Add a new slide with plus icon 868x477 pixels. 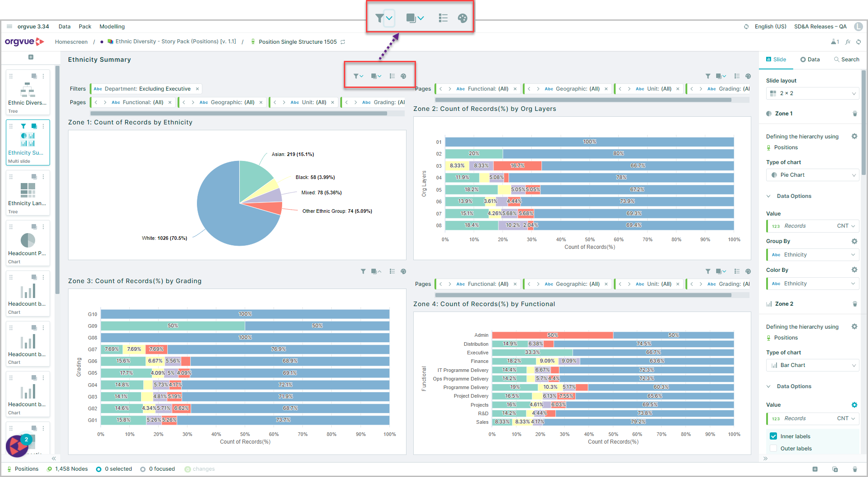click(x=31, y=57)
